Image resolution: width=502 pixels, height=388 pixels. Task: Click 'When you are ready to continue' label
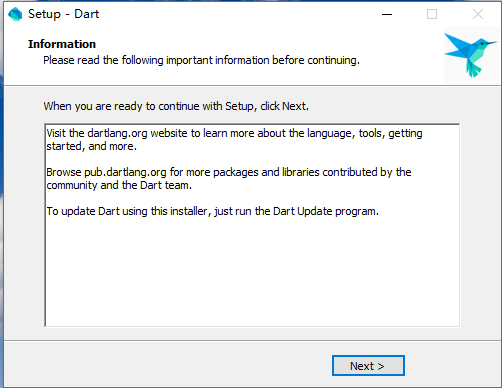coord(176,106)
